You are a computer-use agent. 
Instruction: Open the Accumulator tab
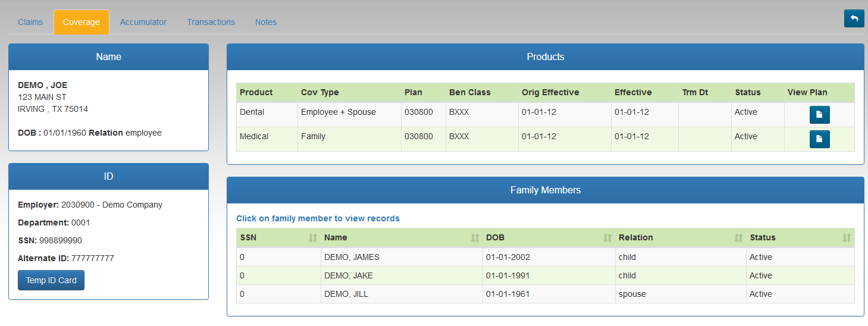(x=143, y=22)
